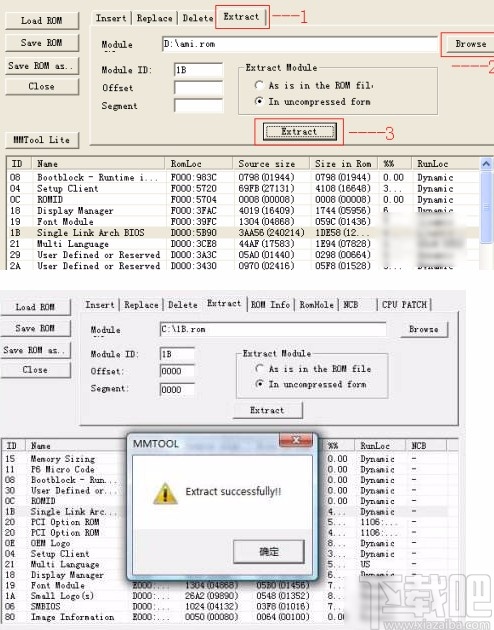Select 'Font Module' row in upper list

coord(243,221)
